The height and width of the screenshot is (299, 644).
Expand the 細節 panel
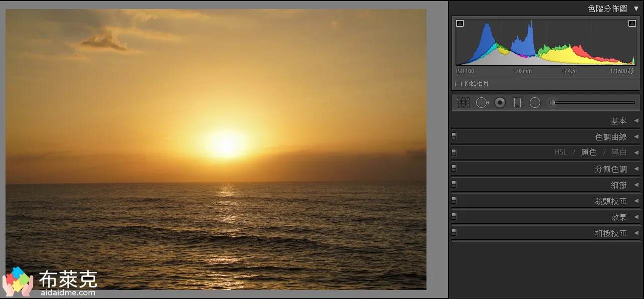click(x=618, y=185)
